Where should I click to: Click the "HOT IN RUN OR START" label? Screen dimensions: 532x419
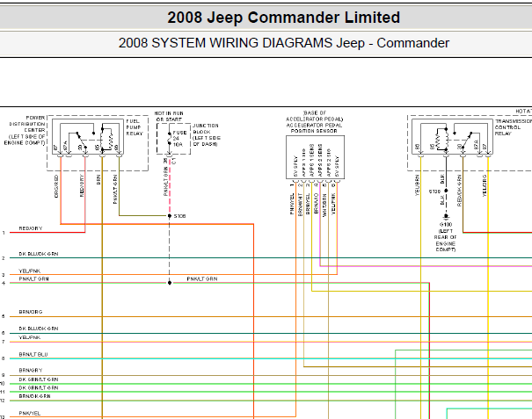pos(169,116)
